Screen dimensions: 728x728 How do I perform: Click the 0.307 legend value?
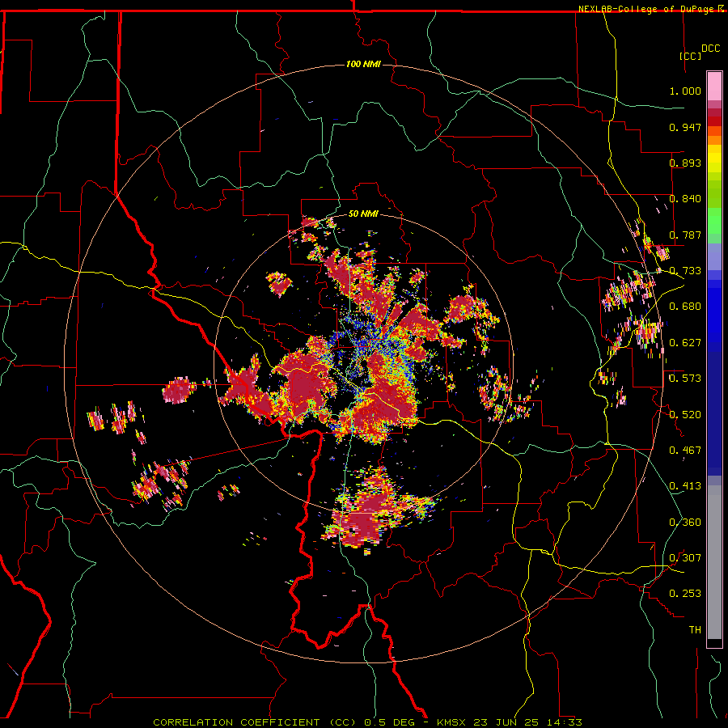click(685, 558)
